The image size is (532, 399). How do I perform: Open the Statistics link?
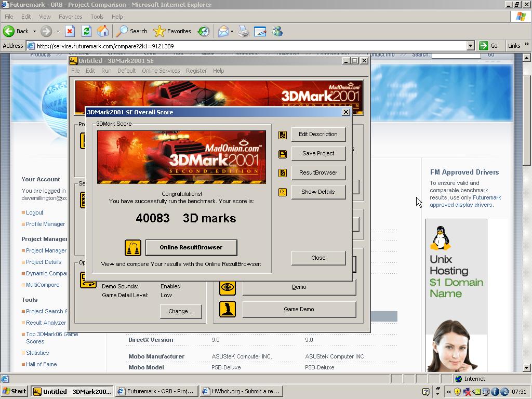37,353
